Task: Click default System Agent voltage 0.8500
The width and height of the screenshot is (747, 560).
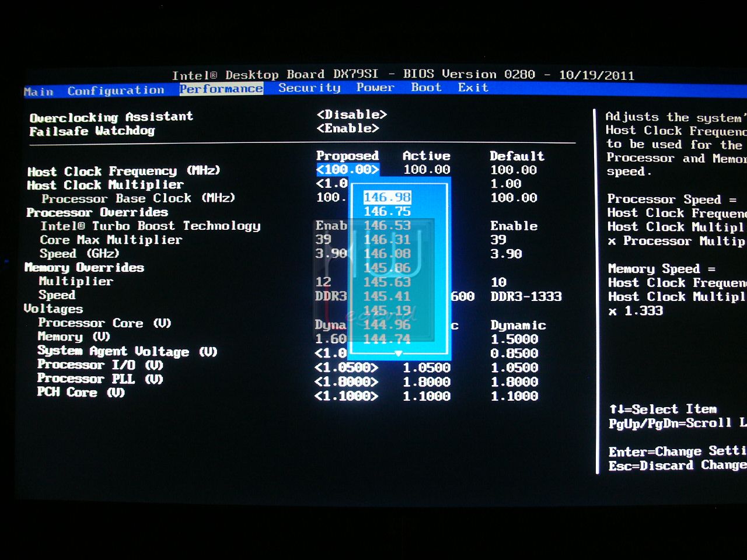Action: coord(514,353)
